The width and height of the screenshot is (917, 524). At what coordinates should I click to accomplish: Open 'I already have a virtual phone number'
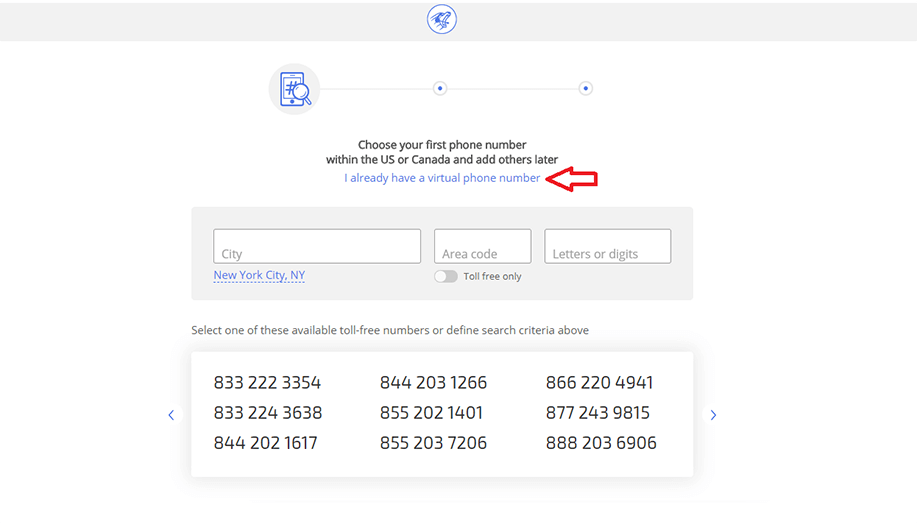[x=442, y=178]
